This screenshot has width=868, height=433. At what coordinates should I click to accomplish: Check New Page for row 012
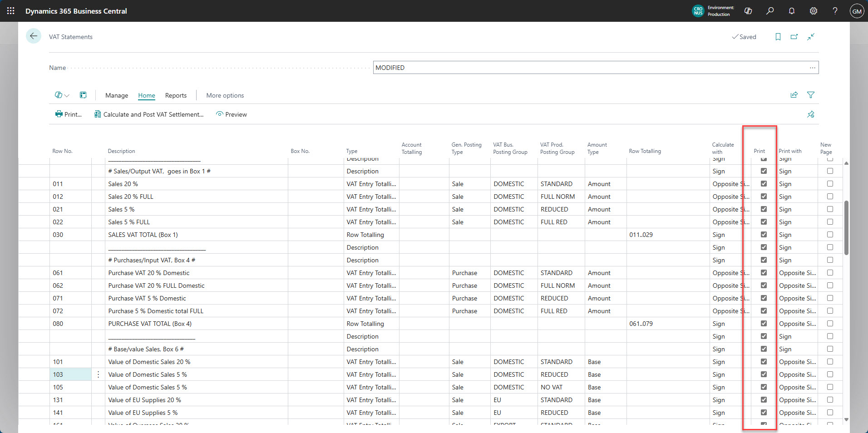pyautogui.click(x=830, y=197)
